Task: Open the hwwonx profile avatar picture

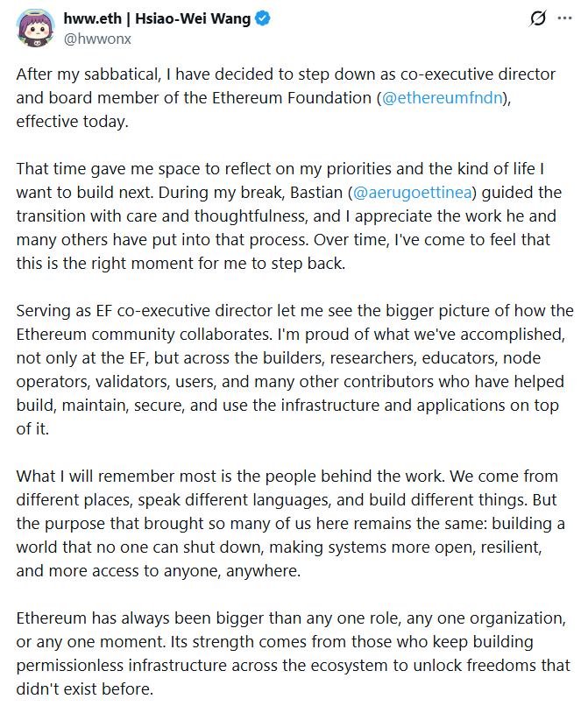Action: coord(35,28)
